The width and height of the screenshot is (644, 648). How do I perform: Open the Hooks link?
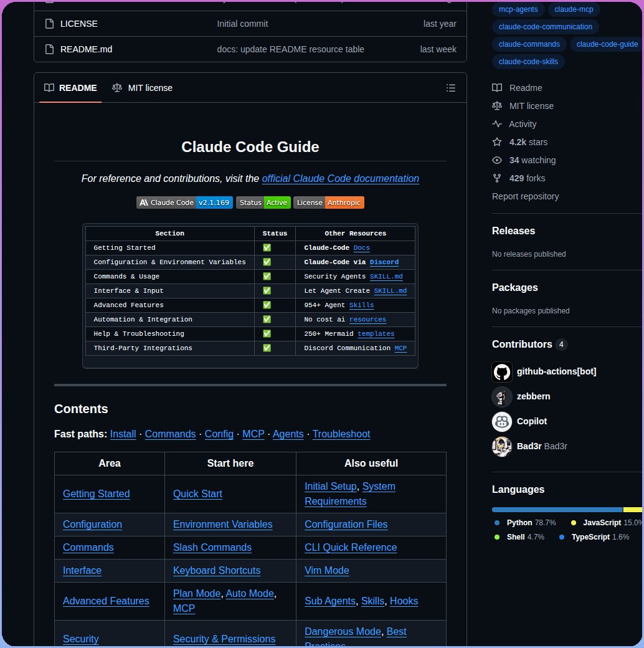pos(404,601)
